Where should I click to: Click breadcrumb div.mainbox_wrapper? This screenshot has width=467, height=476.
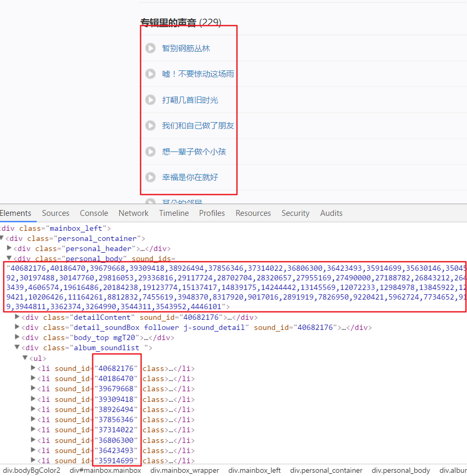click(x=185, y=470)
